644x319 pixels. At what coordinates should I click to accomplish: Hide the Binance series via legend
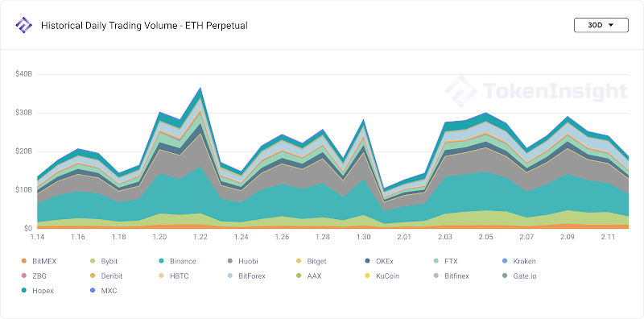(177, 261)
